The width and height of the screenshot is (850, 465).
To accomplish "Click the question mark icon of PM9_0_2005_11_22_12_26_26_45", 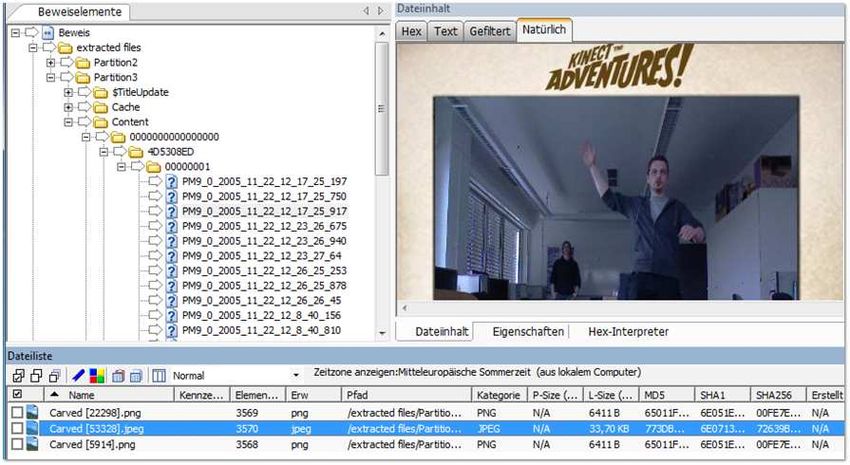I will [171, 300].
